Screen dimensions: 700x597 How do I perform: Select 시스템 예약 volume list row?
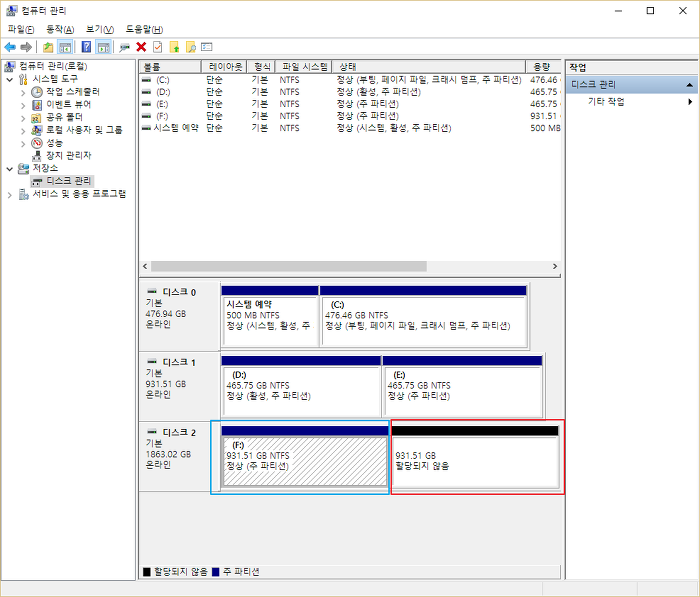(x=350, y=128)
